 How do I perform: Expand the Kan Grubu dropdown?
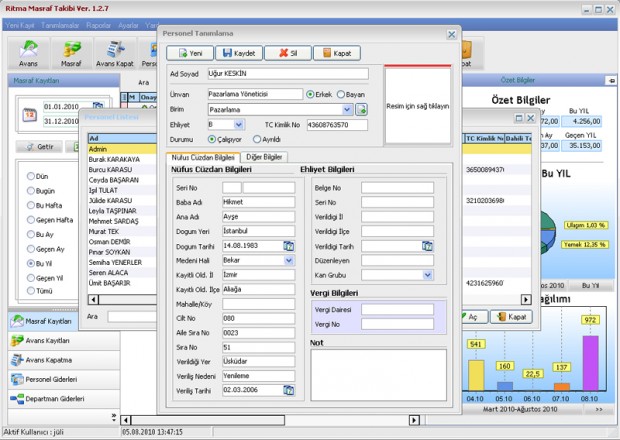(427, 275)
